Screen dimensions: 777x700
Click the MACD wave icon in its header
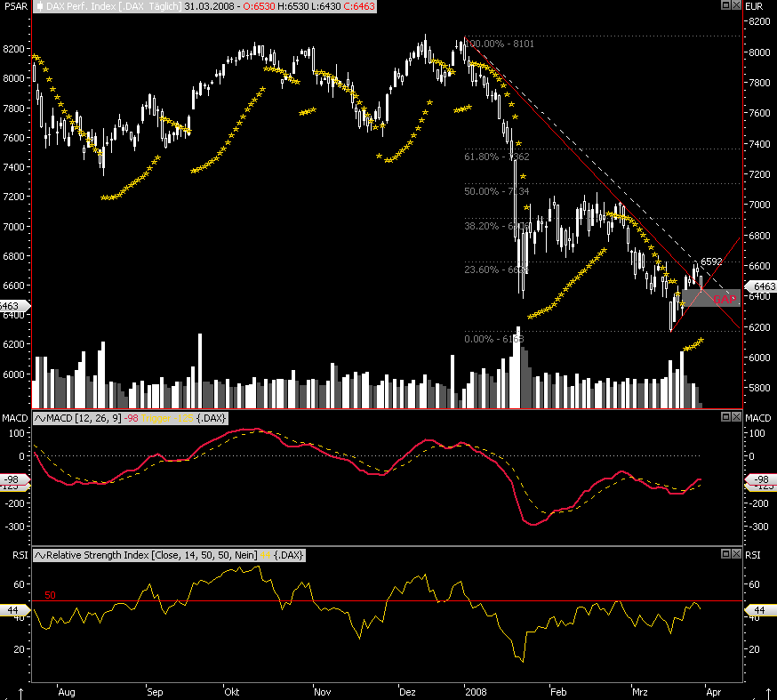point(40,418)
